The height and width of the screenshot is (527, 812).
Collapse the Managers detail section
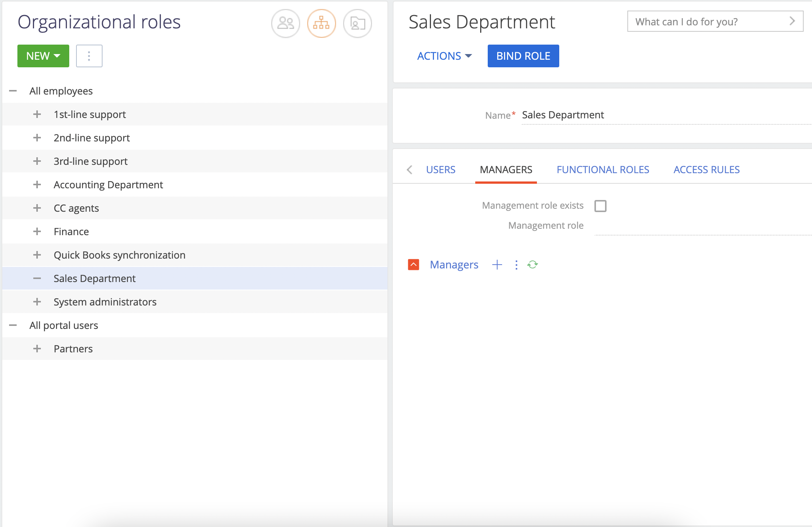pos(414,265)
